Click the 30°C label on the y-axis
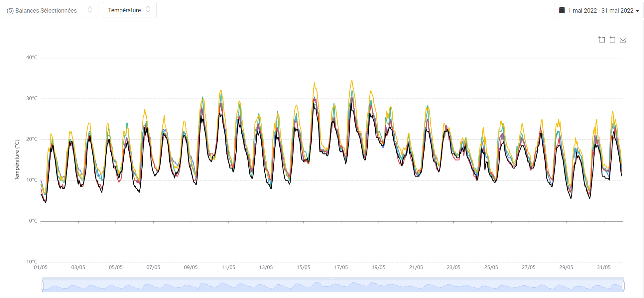Screen dimensions: 644x298 32,98
